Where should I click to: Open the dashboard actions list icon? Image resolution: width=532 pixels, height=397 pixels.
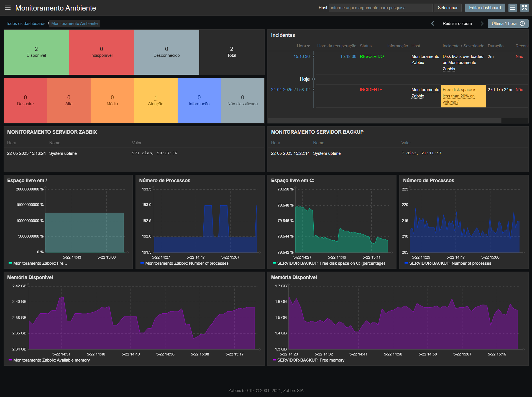[x=513, y=8]
